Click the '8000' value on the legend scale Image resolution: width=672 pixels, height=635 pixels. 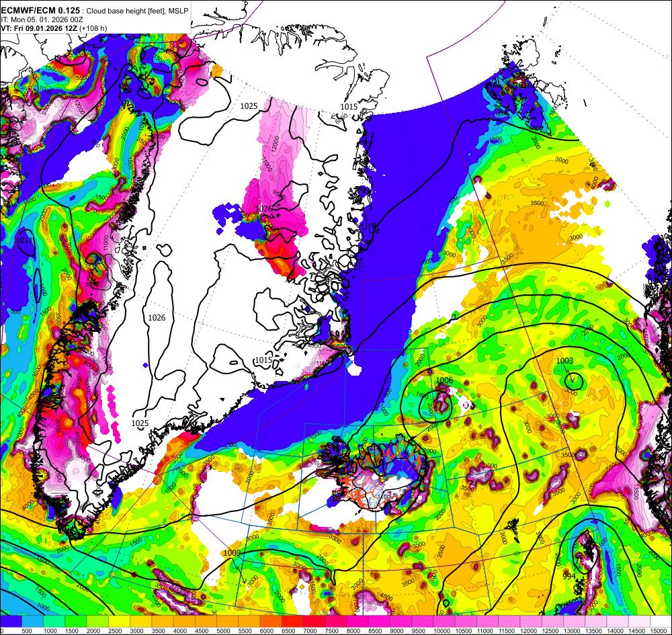(x=353, y=631)
